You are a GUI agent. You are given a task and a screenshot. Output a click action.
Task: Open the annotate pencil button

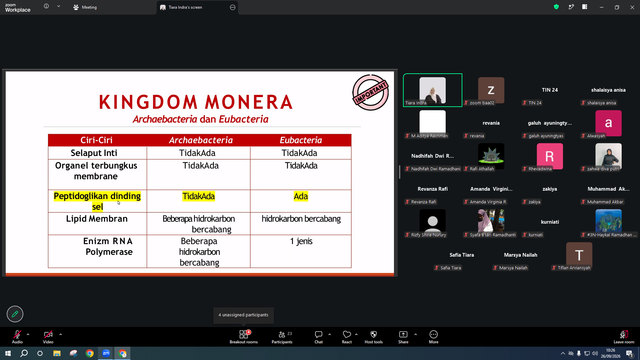click(15, 314)
